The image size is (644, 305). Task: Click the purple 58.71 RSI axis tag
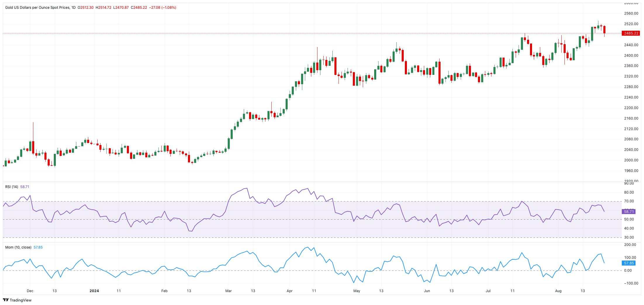[x=629, y=211]
